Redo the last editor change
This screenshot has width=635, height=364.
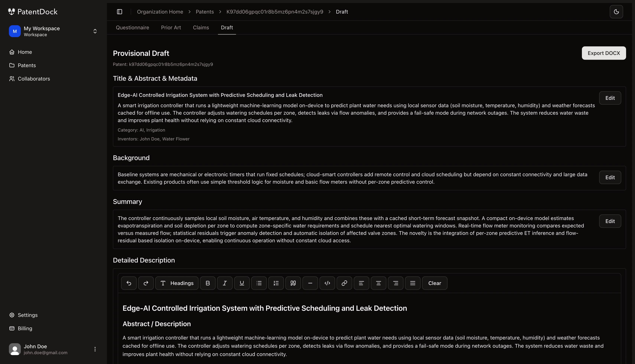(146, 283)
